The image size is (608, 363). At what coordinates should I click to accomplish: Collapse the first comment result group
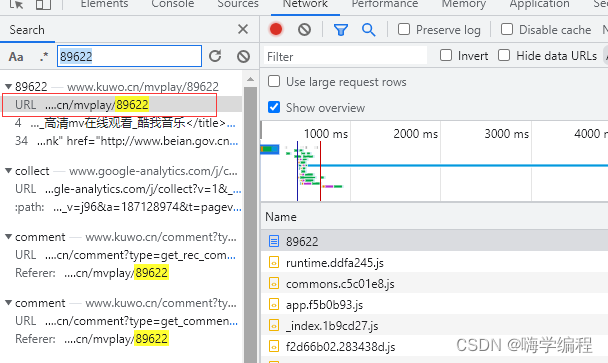(8, 237)
